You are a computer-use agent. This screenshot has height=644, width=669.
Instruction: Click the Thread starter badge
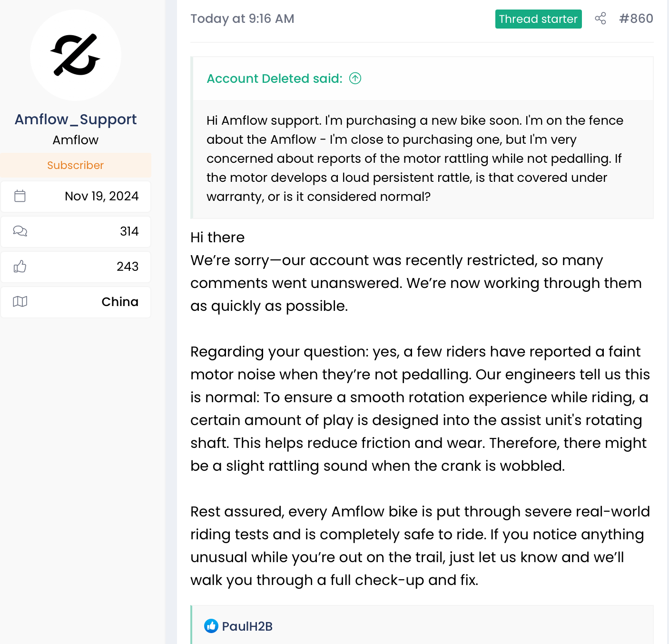point(538,19)
